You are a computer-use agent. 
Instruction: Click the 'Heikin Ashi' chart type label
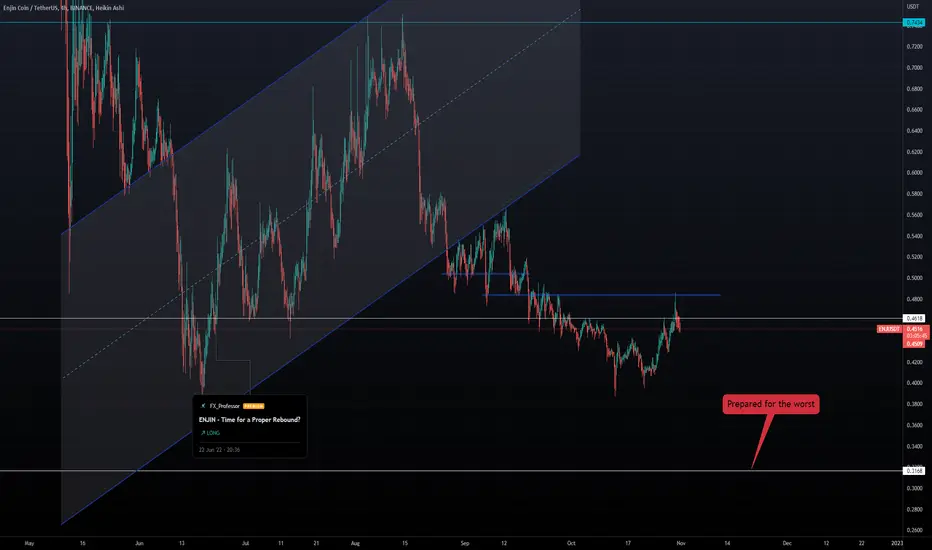109,8
